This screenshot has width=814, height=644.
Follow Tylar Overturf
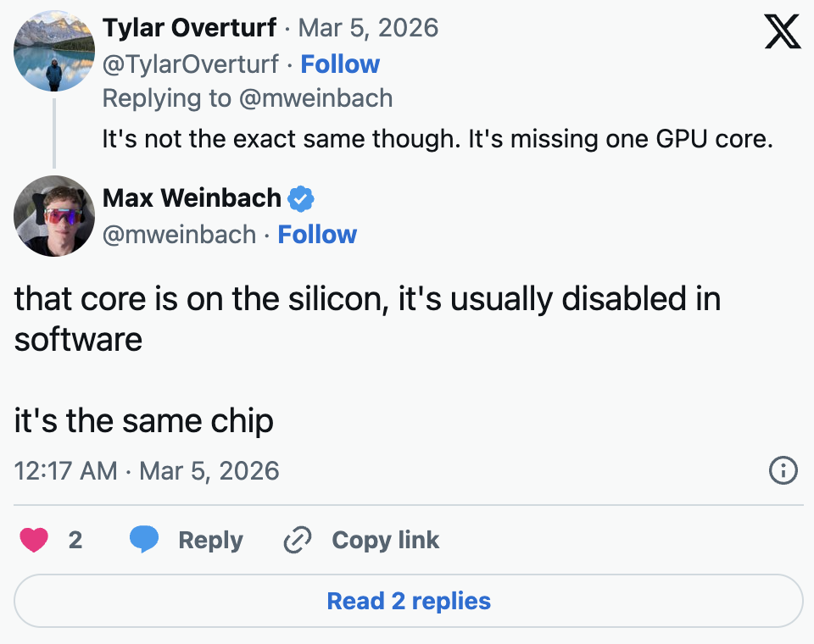point(340,64)
